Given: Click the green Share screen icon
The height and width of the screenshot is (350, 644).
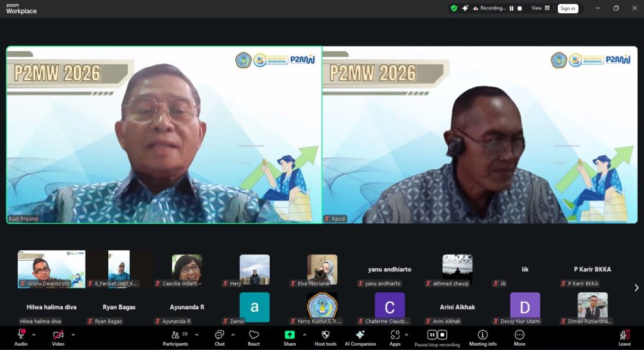Looking at the screenshot, I should click(x=289, y=335).
